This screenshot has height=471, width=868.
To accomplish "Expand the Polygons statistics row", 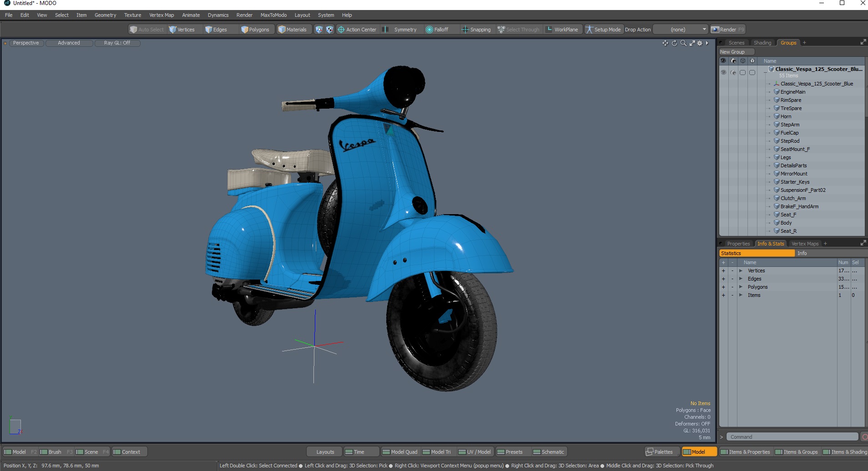I will tap(741, 287).
